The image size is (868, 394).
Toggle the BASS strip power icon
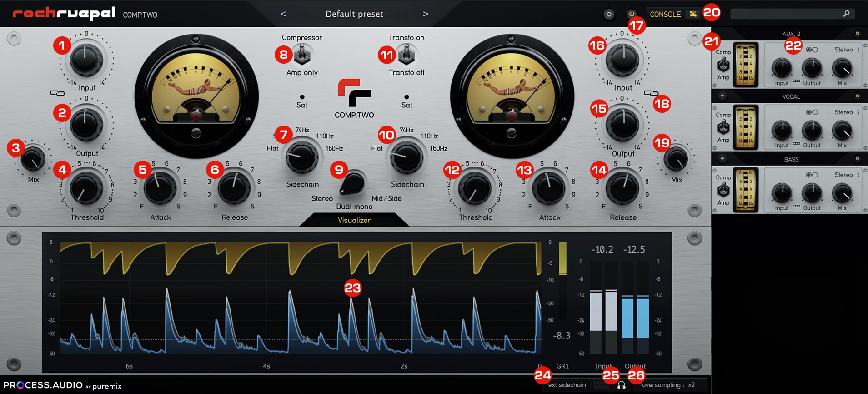click(857, 159)
